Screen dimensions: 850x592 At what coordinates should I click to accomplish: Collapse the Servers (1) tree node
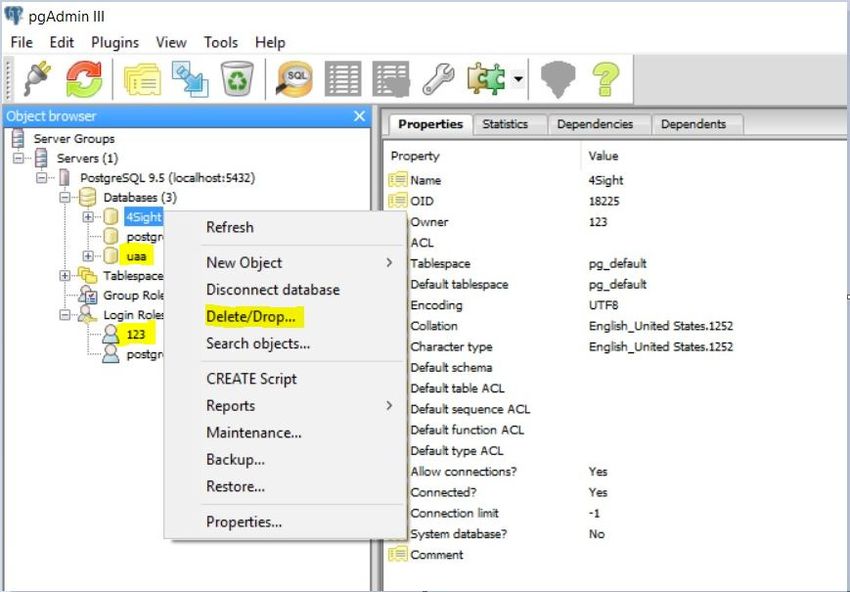coord(18,159)
